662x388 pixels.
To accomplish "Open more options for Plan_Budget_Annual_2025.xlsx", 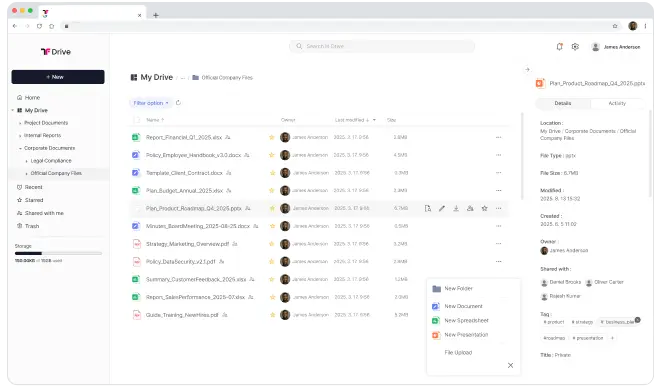I will coord(499,190).
